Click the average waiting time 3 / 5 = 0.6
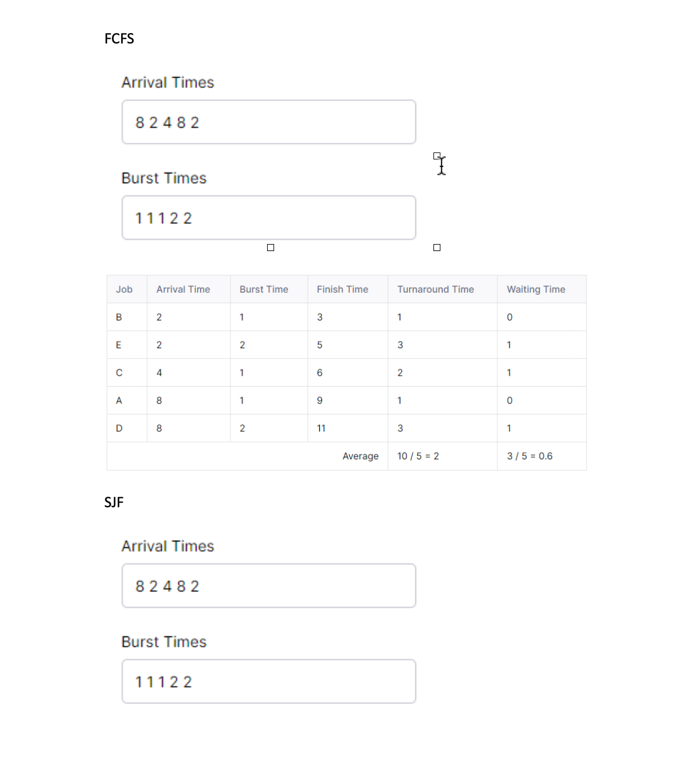The height and width of the screenshot is (764, 700). [530, 456]
